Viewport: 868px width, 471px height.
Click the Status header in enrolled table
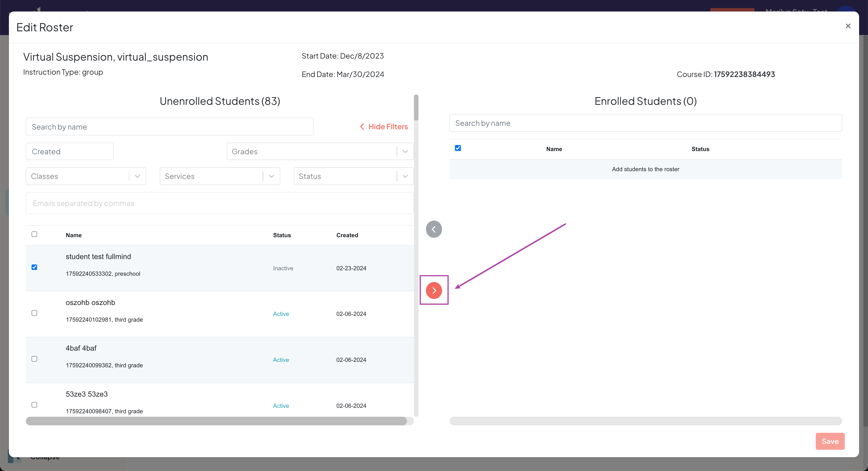click(700, 149)
